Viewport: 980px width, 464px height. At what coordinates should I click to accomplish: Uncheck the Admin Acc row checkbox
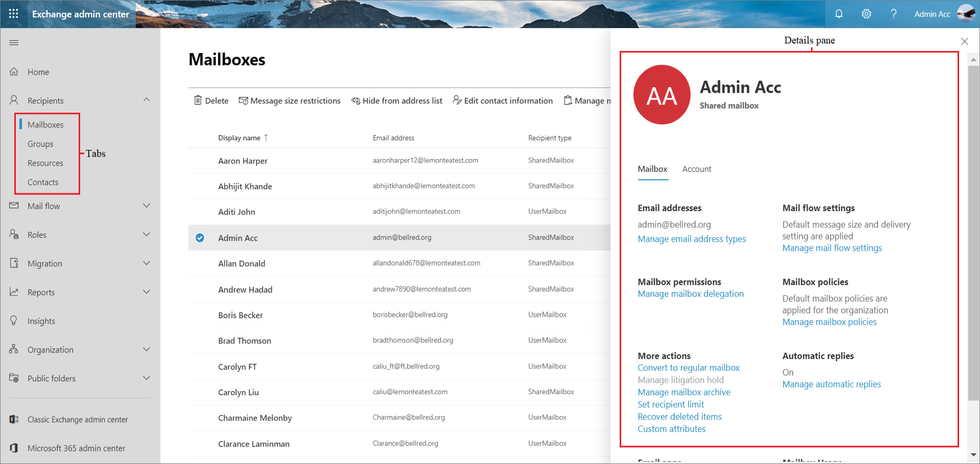200,238
